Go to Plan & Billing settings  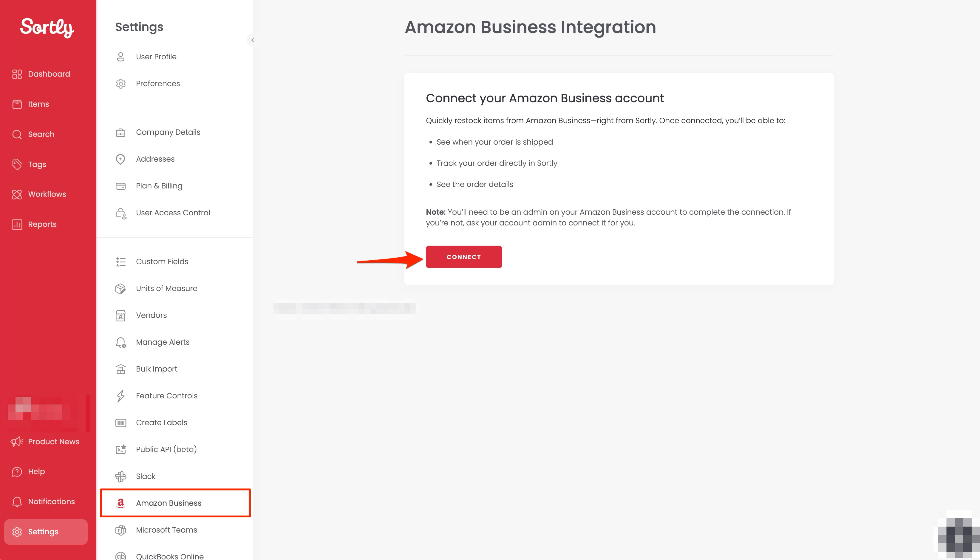click(159, 186)
